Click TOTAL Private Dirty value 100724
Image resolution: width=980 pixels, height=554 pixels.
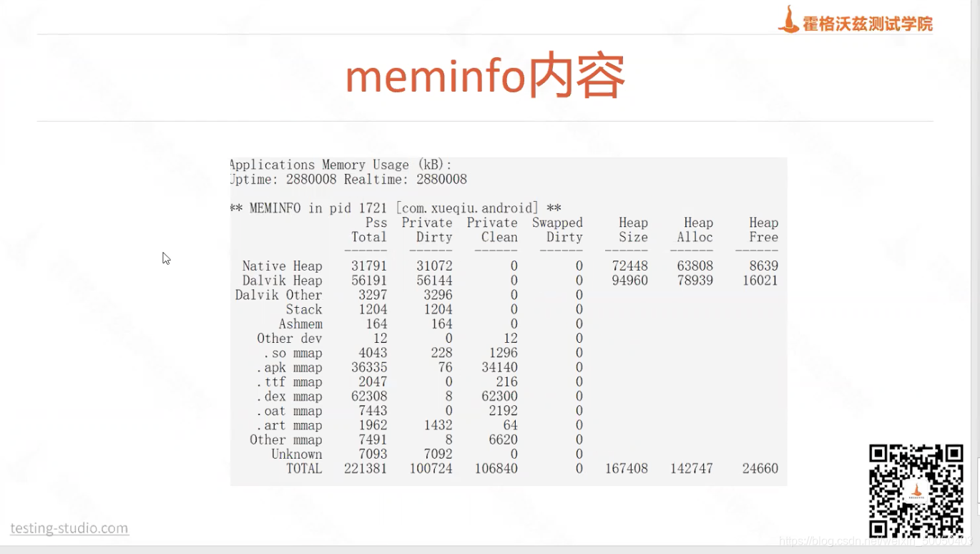pyautogui.click(x=431, y=469)
